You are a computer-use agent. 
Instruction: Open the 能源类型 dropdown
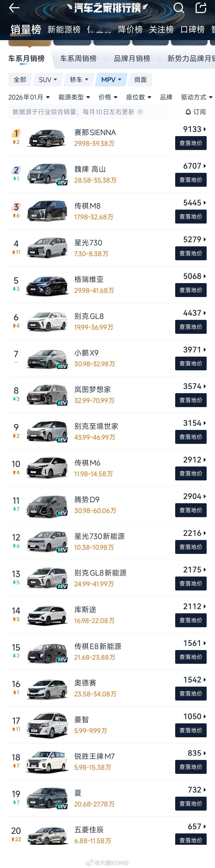click(74, 97)
